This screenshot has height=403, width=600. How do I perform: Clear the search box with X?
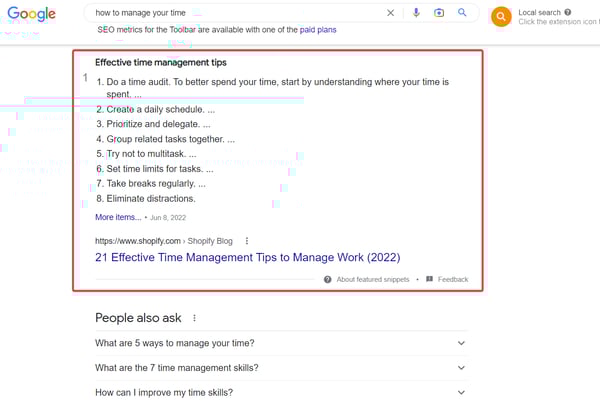pyautogui.click(x=390, y=13)
